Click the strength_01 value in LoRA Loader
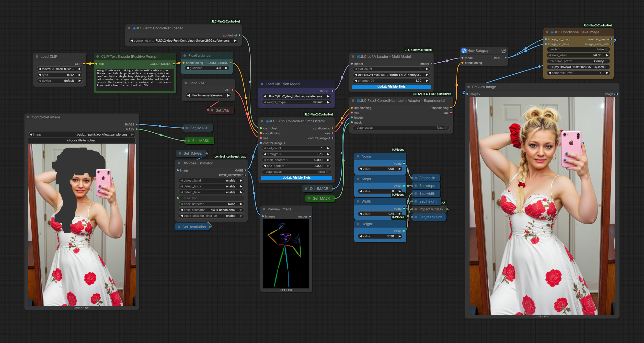The height and width of the screenshot is (343, 644). 391,81
